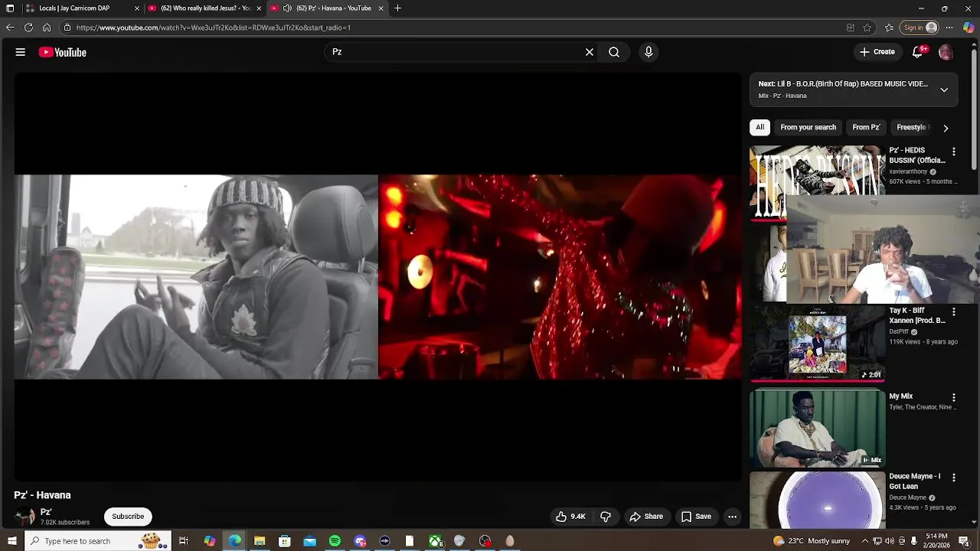Open the Pz' channel name link
The image size is (980, 551).
tap(46, 512)
